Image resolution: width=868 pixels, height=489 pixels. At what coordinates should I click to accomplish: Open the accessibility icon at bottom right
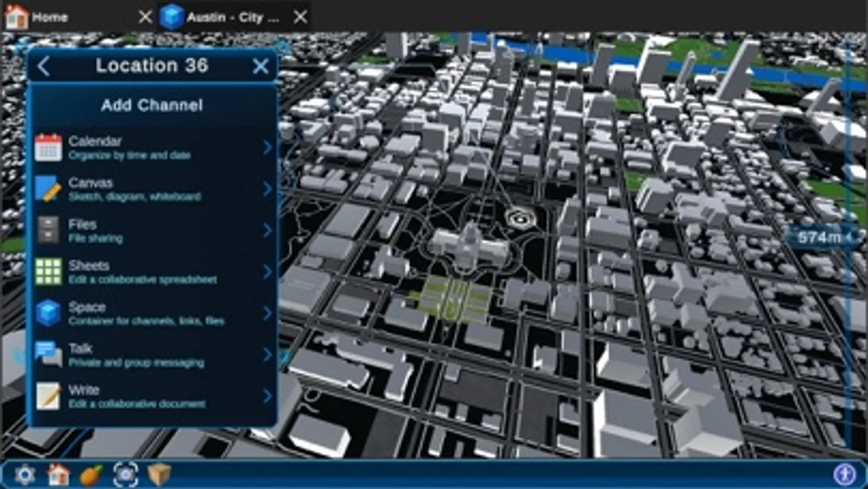coord(845,474)
